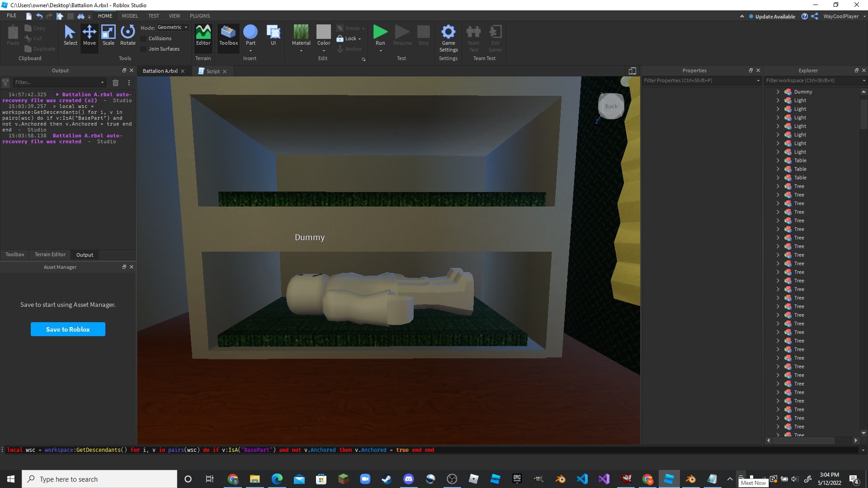Image resolution: width=868 pixels, height=488 pixels.
Task: Toggle the viewport layout icon beside the Script tab
Action: [632, 71]
